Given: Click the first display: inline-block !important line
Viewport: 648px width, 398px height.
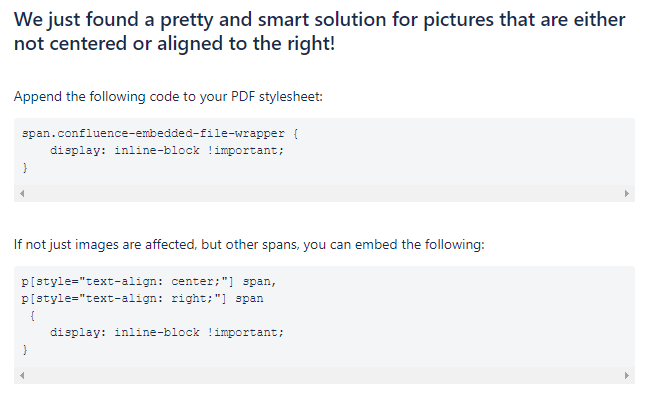Looking at the screenshot, I should (167, 150).
